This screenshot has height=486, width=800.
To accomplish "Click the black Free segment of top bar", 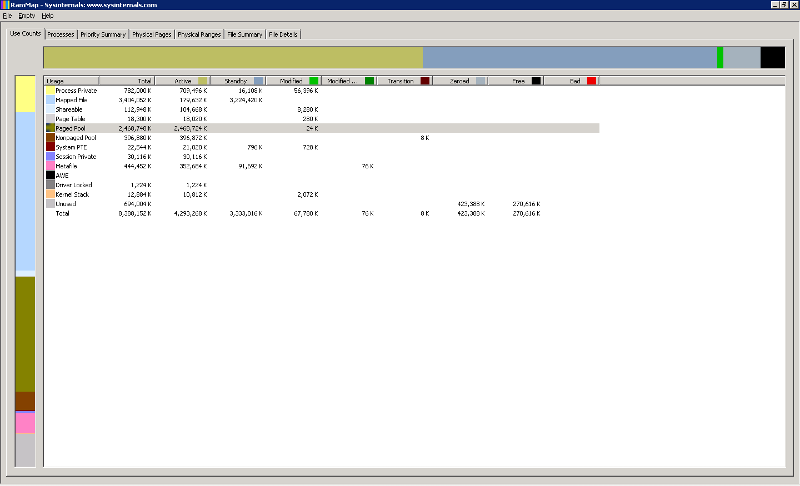I will 772,57.
